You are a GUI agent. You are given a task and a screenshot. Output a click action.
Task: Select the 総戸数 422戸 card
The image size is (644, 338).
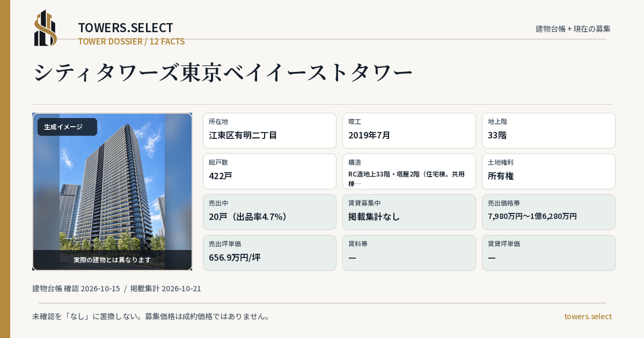tap(269, 171)
